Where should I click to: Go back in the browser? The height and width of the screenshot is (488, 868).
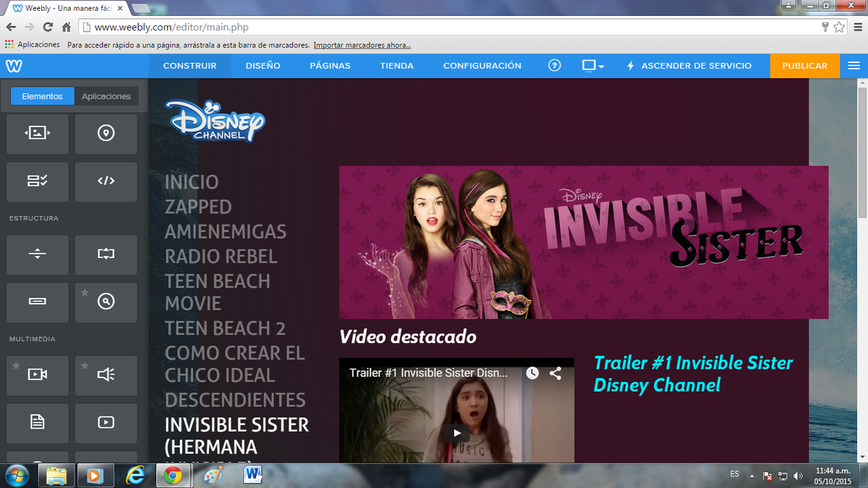point(11,27)
